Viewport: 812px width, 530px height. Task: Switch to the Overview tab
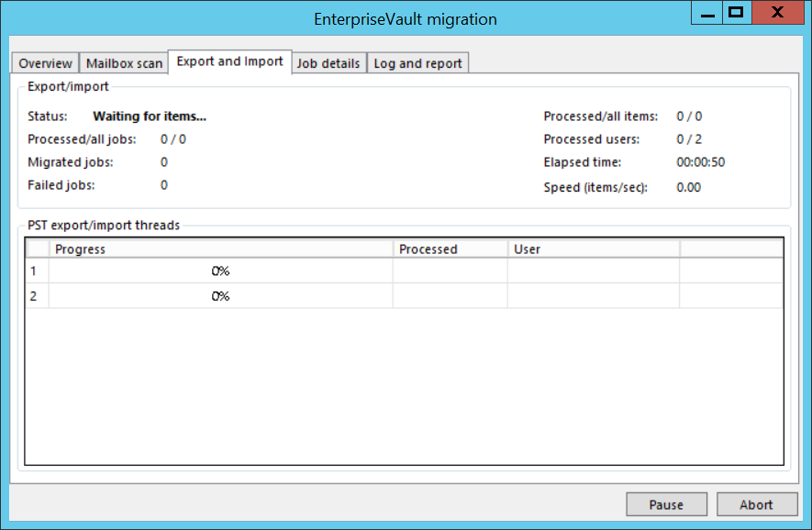pyautogui.click(x=45, y=63)
